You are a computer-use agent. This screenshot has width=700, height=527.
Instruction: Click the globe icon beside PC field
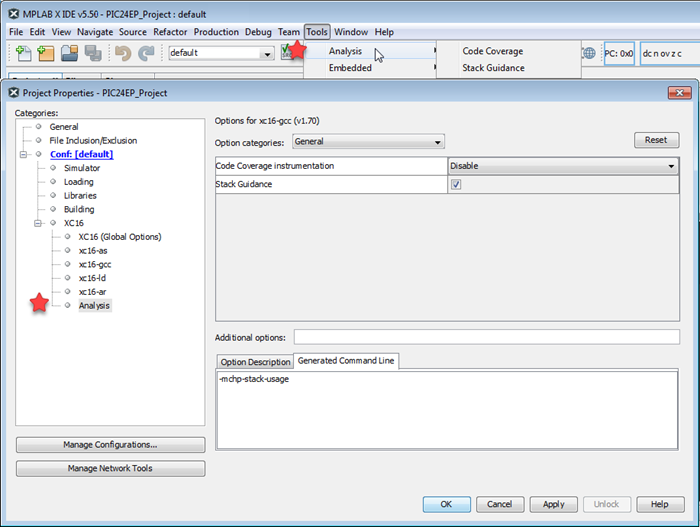(589, 53)
